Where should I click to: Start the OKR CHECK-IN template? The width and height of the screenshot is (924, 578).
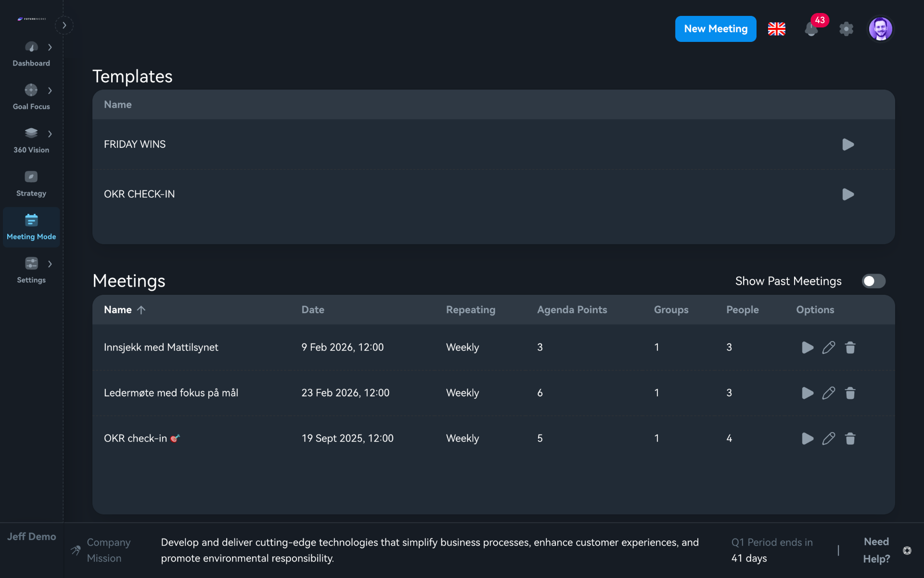(x=848, y=194)
